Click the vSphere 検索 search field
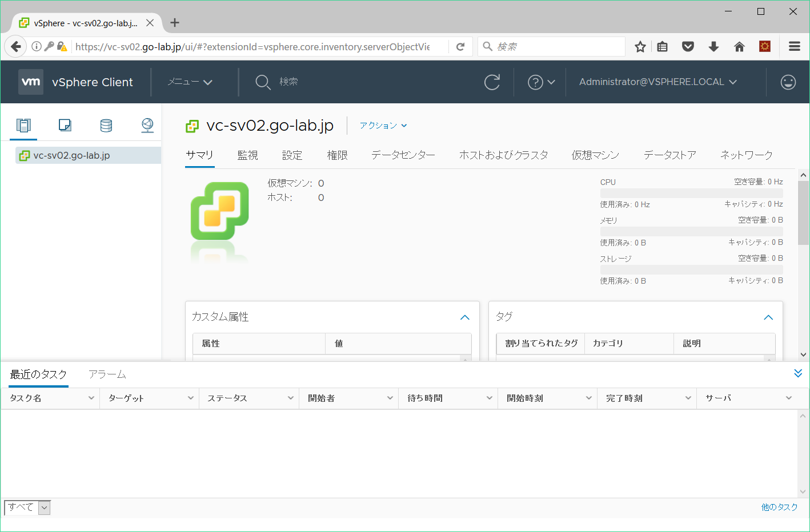 [288, 82]
